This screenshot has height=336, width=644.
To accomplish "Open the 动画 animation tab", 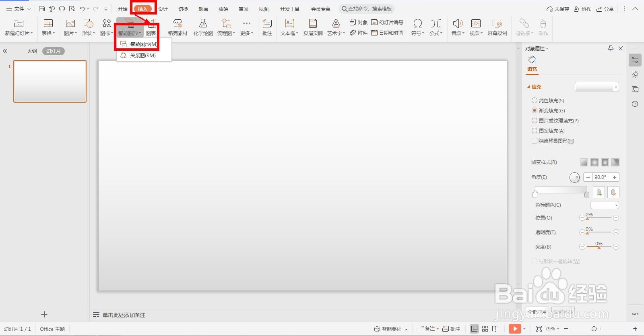I will [203, 9].
